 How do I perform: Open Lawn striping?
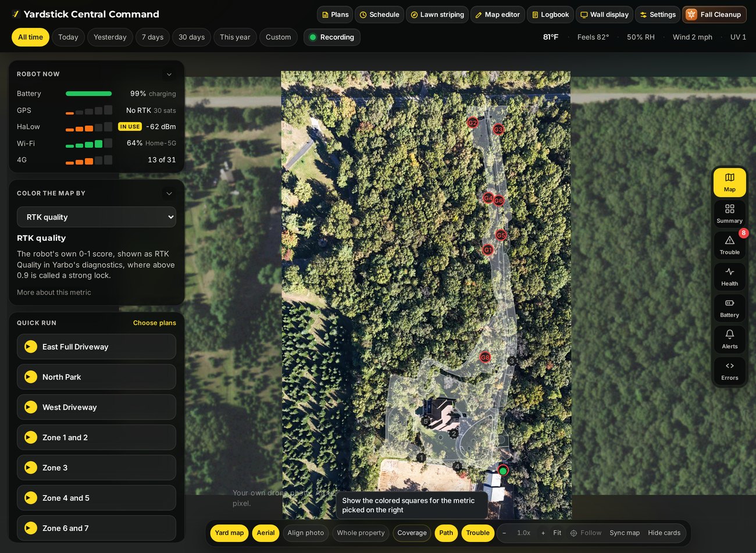437,15
